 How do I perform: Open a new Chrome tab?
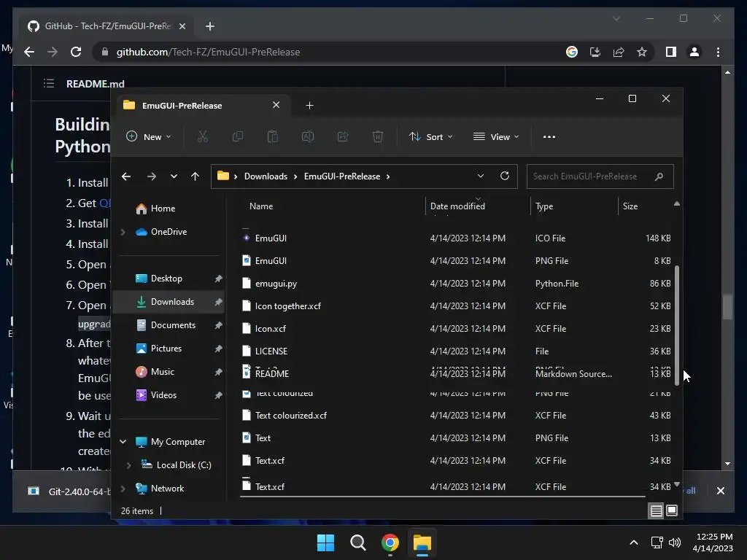point(209,26)
